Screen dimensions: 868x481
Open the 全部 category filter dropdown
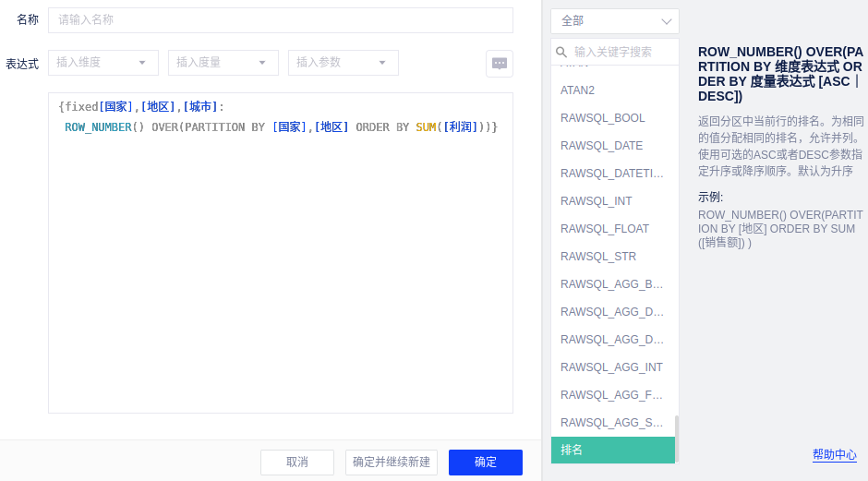615,21
